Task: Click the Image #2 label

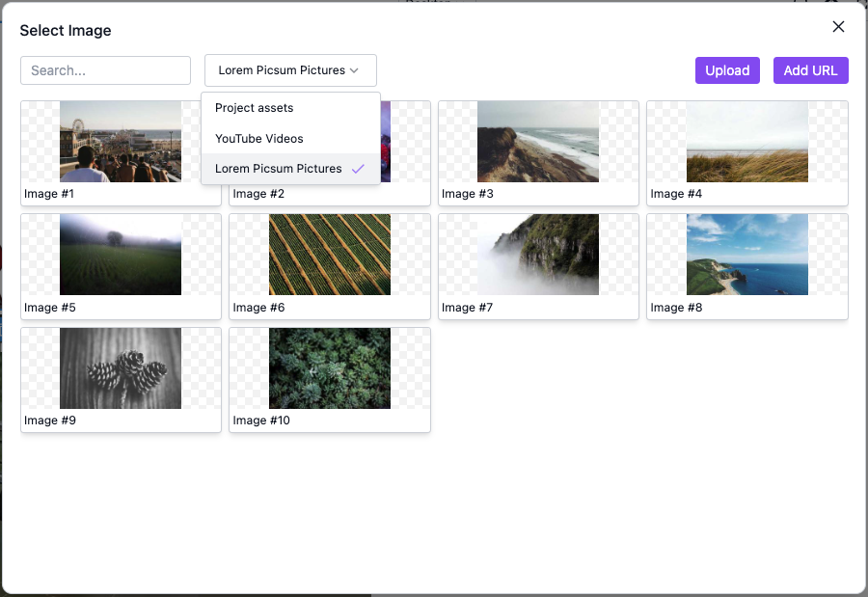Action: [x=250, y=194]
